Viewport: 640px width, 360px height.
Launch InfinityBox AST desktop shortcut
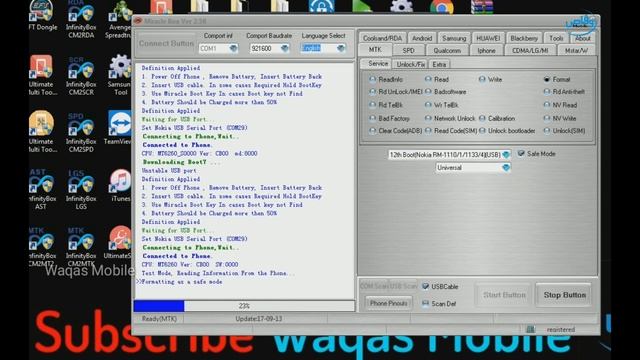[x=42, y=189]
